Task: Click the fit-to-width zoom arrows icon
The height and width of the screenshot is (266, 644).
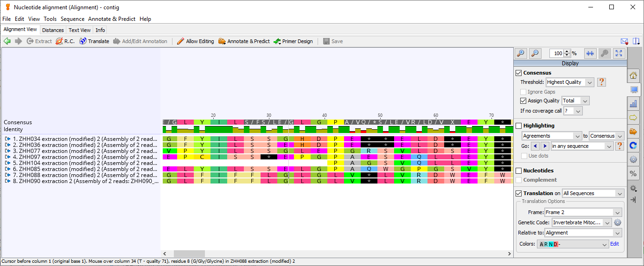Action: pyautogui.click(x=590, y=53)
